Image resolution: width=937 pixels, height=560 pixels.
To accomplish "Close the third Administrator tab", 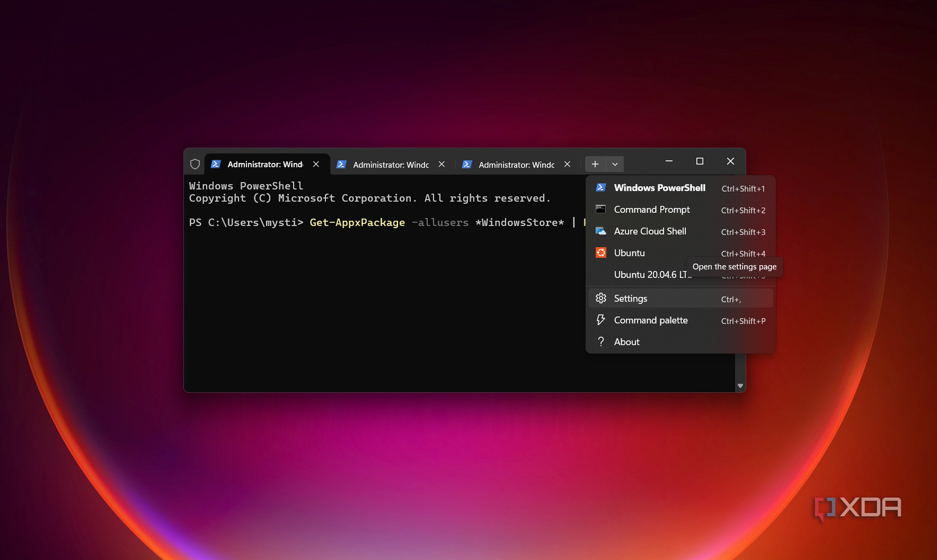I will [x=567, y=164].
